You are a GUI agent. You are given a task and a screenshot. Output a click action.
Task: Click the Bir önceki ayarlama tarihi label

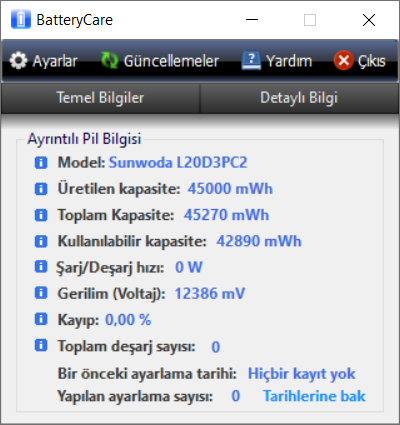click(x=147, y=374)
